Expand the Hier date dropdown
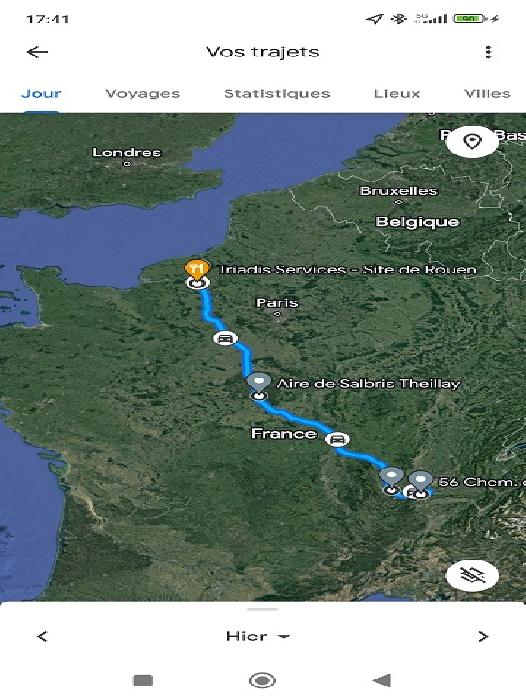 pyautogui.click(x=258, y=636)
